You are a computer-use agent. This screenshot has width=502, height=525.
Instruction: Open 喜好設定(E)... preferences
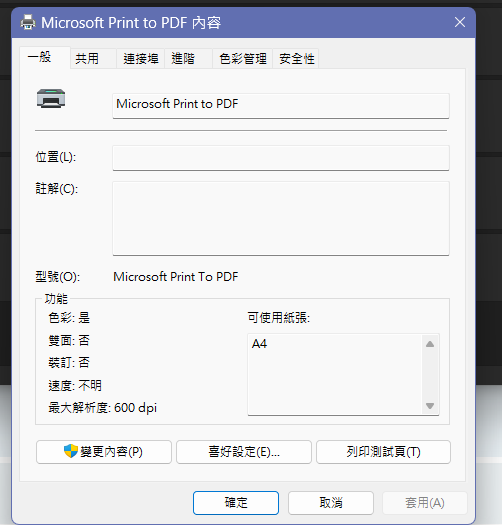[244, 452]
